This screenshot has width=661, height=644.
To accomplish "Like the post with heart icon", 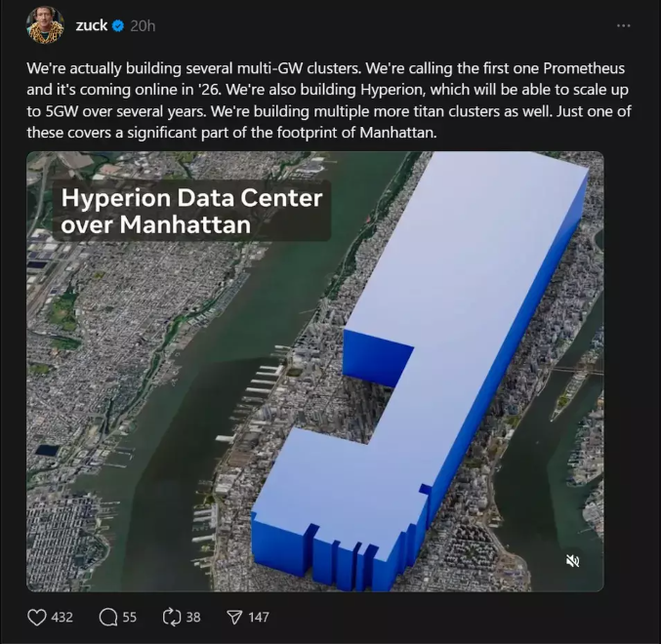I will (x=37, y=617).
